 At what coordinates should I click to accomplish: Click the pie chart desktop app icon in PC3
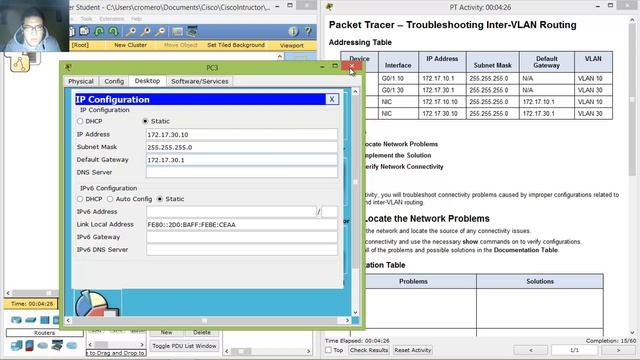tap(97, 303)
